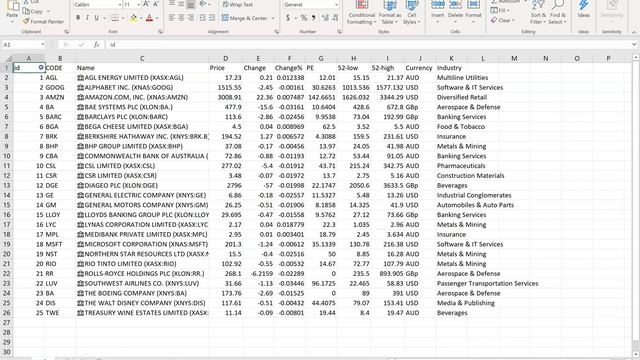Screen dimensions: 640x360
Task: Click the Clear button in Editing
Action: (x=502, y=20)
